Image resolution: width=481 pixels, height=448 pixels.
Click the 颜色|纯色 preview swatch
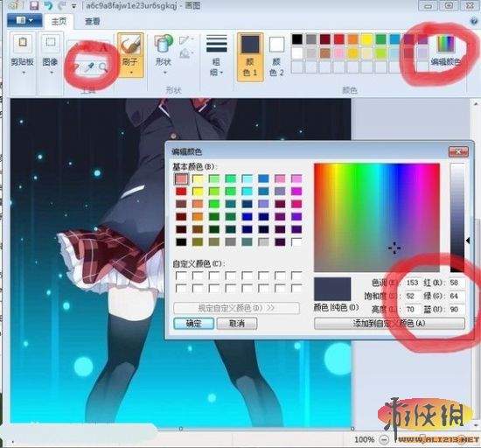tap(332, 289)
